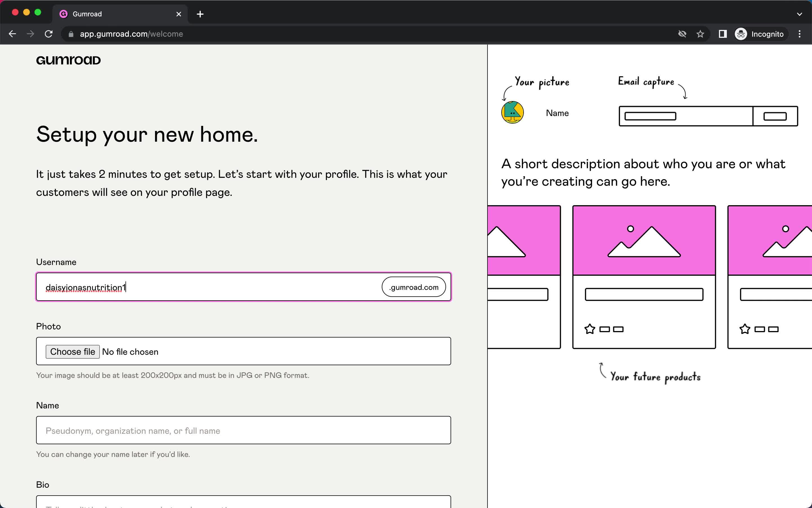The height and width of the screenshot is (508, 812).
Task: Select the Gumroad browser tab
Action: click(x=120, y=14)
